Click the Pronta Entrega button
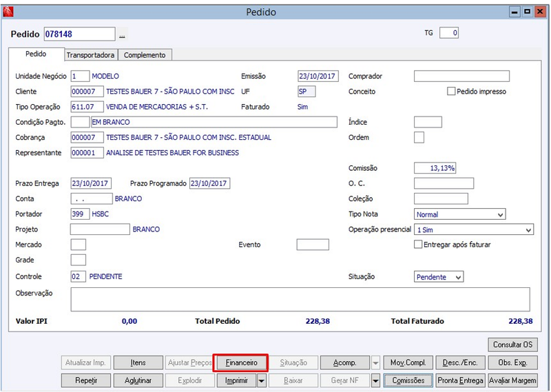The height and width of the screenshot is (392, 551). [x=460, y=380]
